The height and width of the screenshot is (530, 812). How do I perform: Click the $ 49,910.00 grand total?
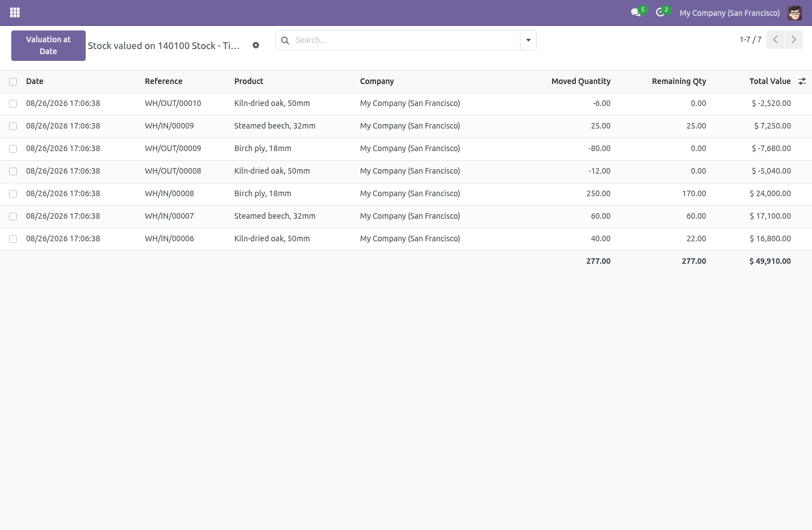click(x=770, y=261)
